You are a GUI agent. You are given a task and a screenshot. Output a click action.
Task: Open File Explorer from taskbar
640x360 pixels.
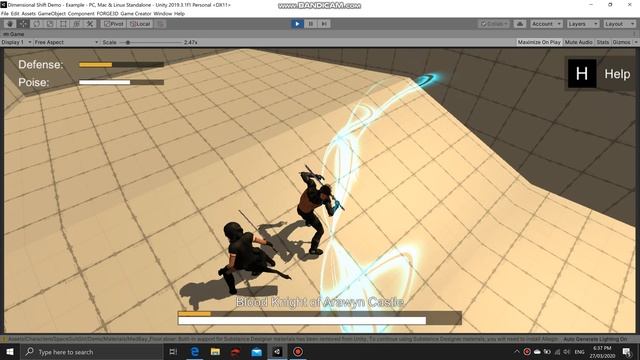pos(215,351)
